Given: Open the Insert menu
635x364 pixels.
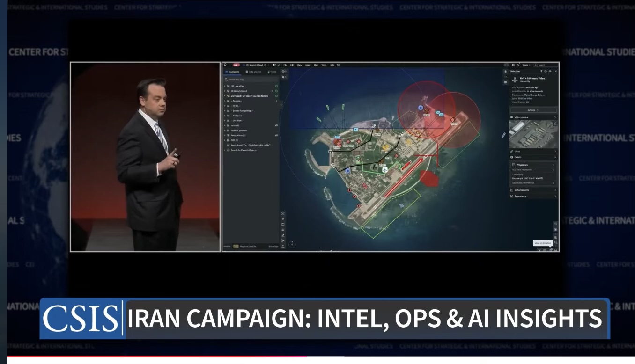Looking at the screenshot, I should [x=308, y=65].
